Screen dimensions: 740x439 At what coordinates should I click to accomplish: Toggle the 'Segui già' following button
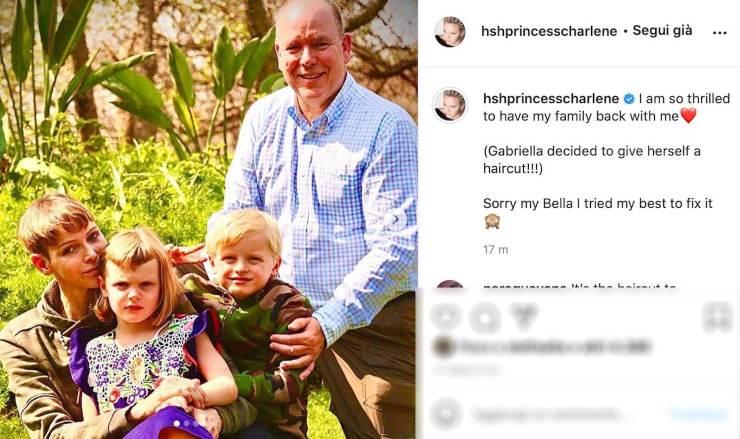click(662, 31)
